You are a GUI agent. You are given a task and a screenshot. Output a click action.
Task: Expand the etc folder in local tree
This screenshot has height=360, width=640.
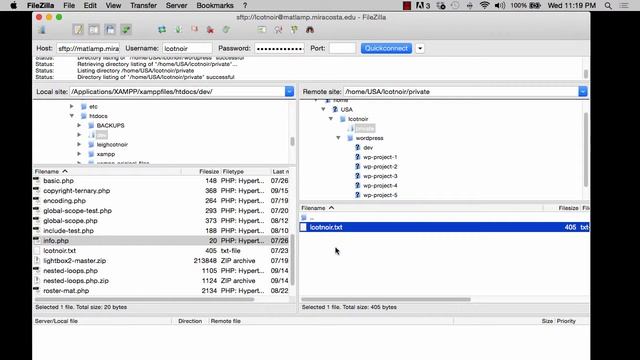tap(71, 106)
